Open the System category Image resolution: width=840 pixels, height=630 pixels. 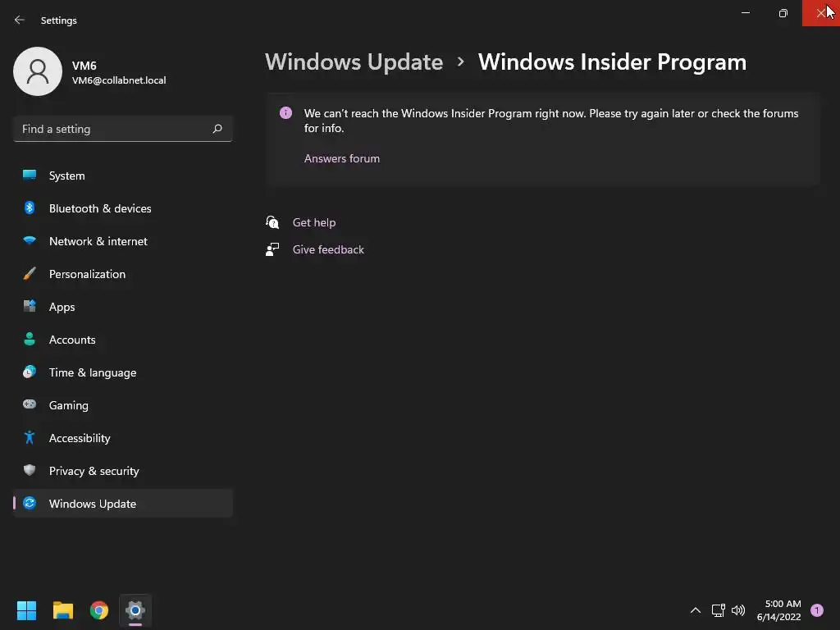pyautogui.click(x=123, y=176)
